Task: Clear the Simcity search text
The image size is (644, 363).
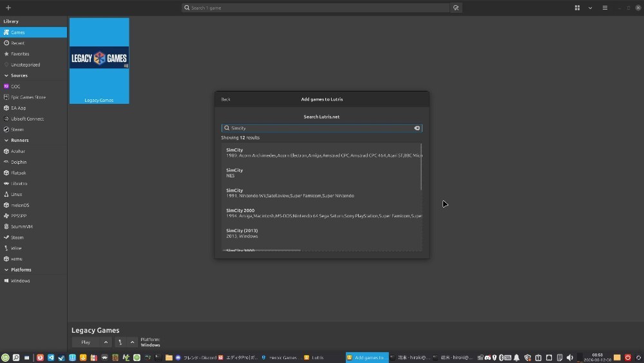Action: click(417, 128)
